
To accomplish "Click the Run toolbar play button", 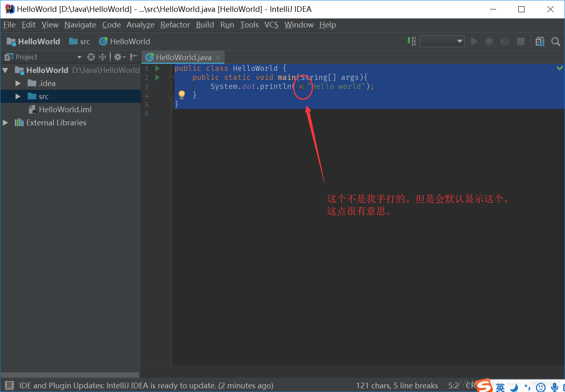I will [x=474, y=41].
